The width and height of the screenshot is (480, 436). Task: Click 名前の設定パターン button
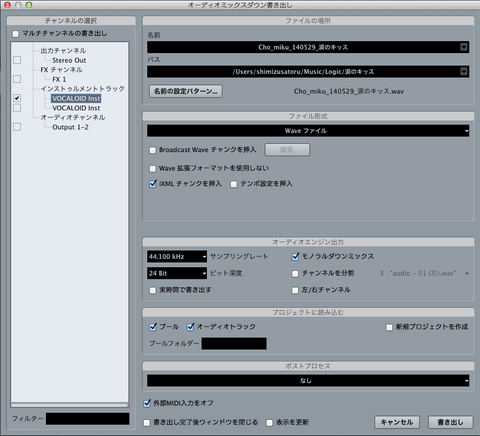(186, 91)
